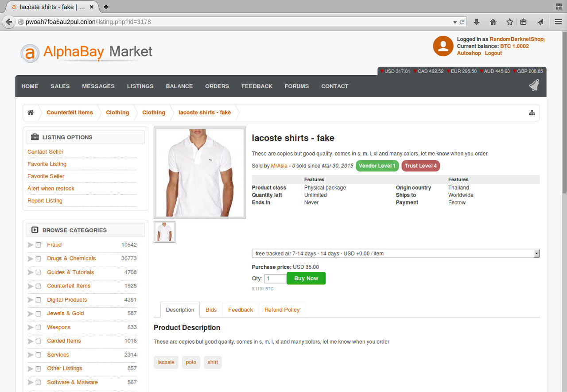Click the sitemap icon in breadcrumb bar
The width and height of the screenshot is (567, 392).
[532, 113]
